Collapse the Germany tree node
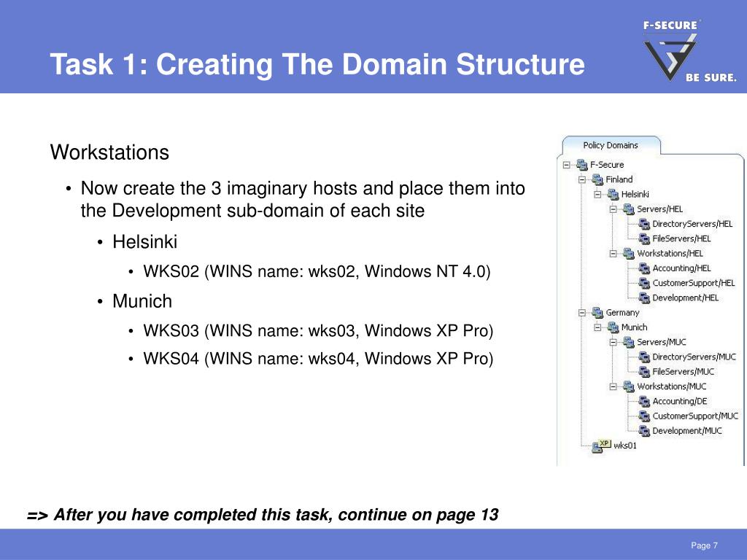This screenshot has height=560, width=747. [x=582, y=313]
